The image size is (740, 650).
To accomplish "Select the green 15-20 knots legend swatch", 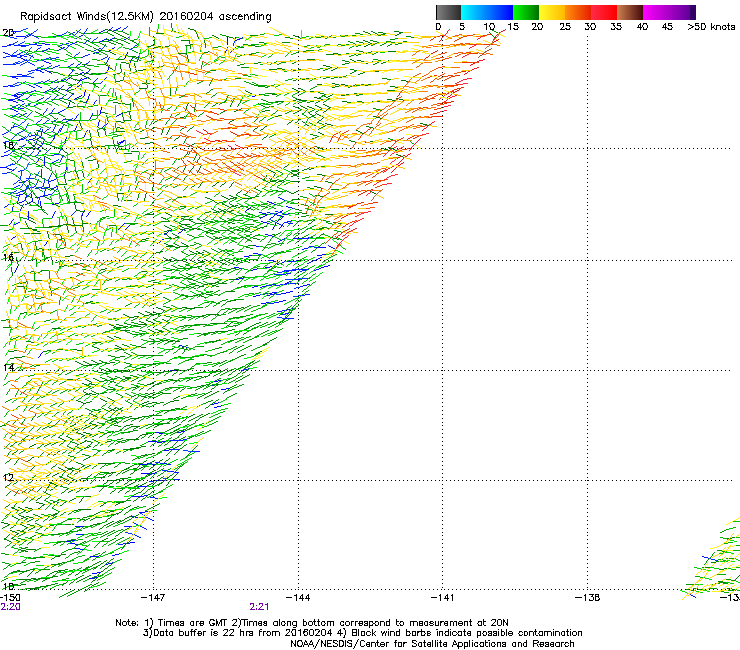I will click(526, 12).
